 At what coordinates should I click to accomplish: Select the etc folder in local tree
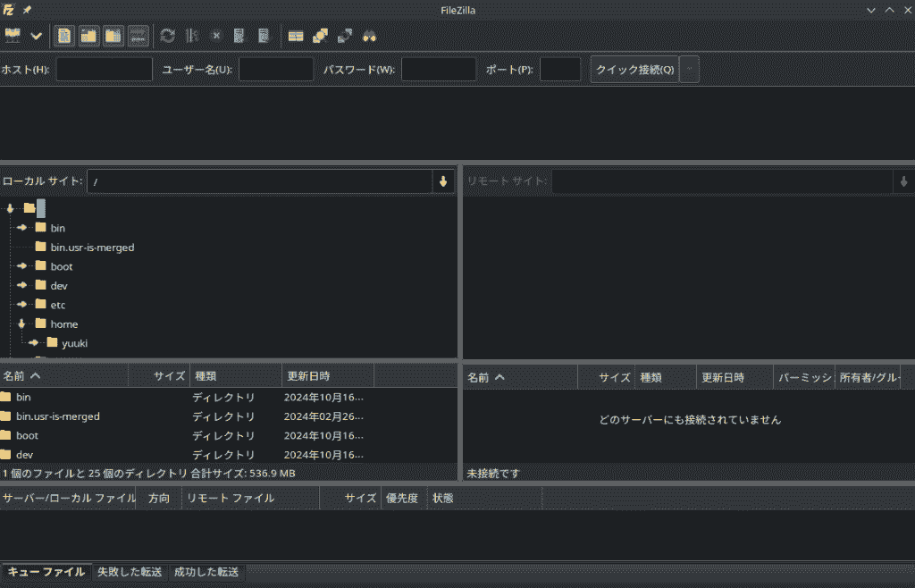pos(58,305)
